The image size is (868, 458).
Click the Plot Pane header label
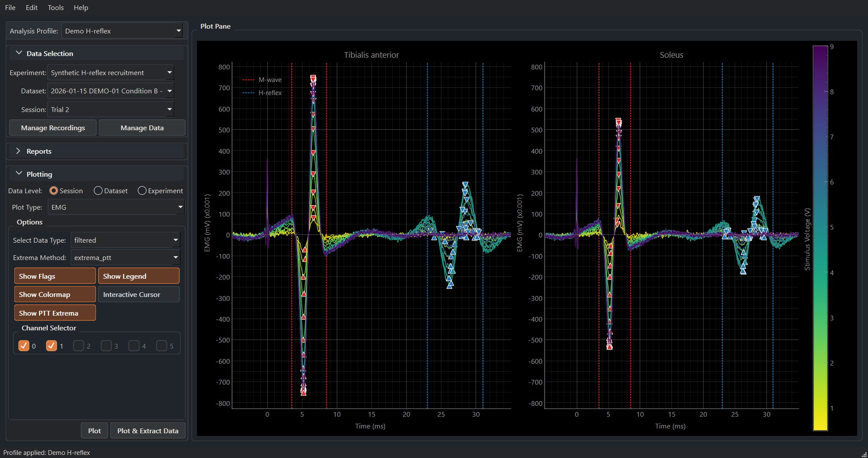(x=215, y=26)
